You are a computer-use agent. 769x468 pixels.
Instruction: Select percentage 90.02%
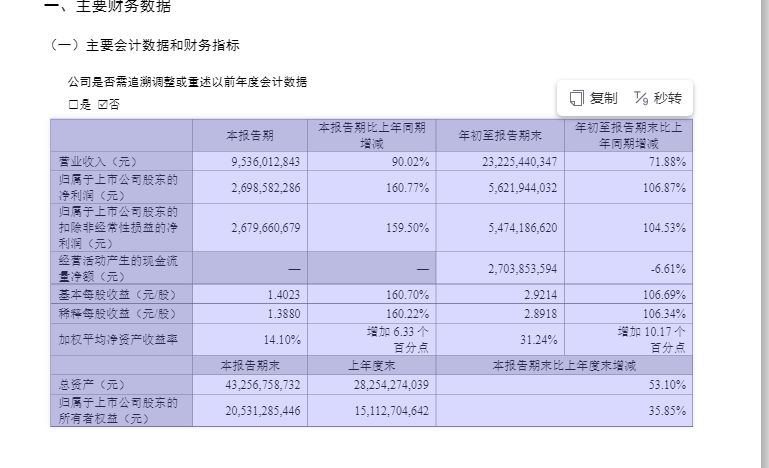click(x=410, y=161)
